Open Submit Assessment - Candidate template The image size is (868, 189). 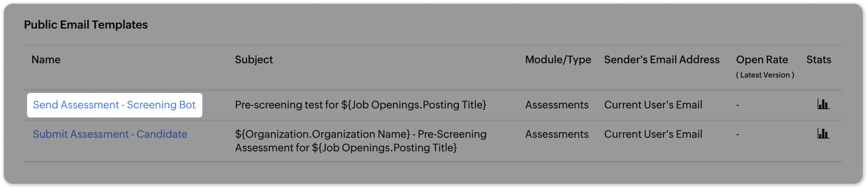[110, 134]
